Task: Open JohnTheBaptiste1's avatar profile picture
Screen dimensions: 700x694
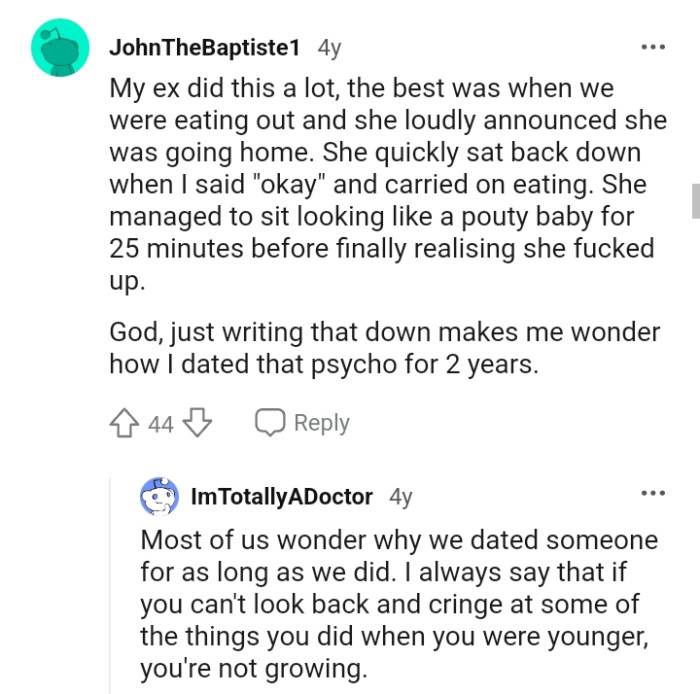Action: point(61,47)
